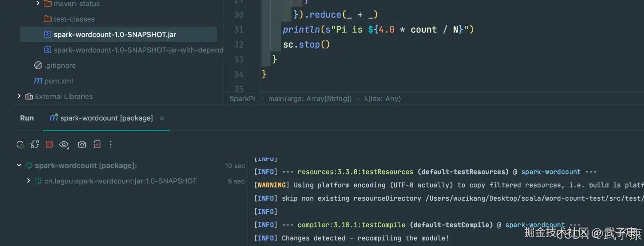Screen dimensions: 644x246
Task: Collapse the spark-wordcount [package] build node
Action: coord(19,165)
